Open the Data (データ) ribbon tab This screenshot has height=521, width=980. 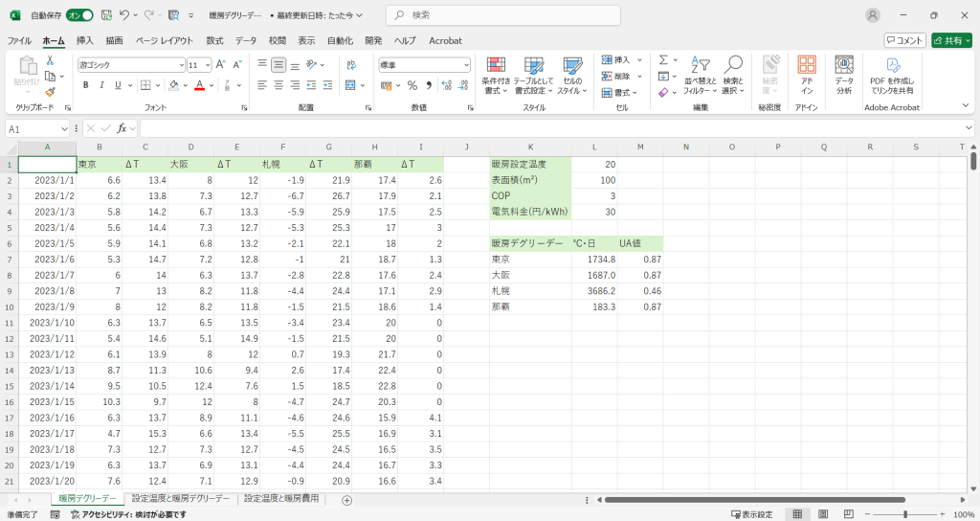point(246,40)
